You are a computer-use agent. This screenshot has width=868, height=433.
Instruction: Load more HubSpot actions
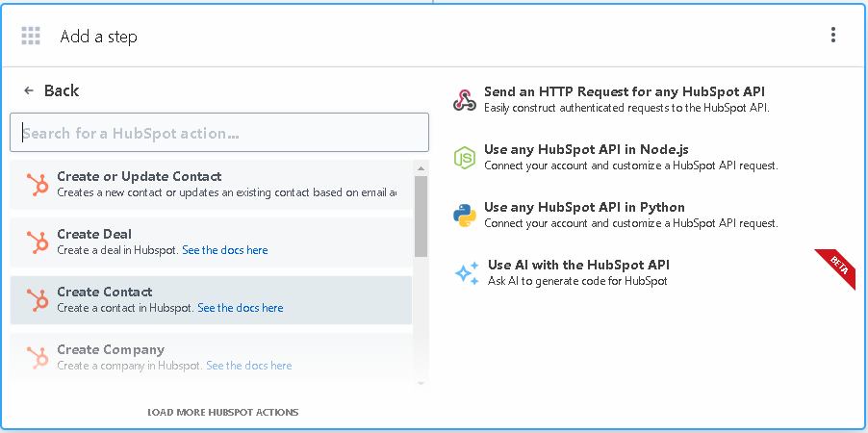point(223,413)
